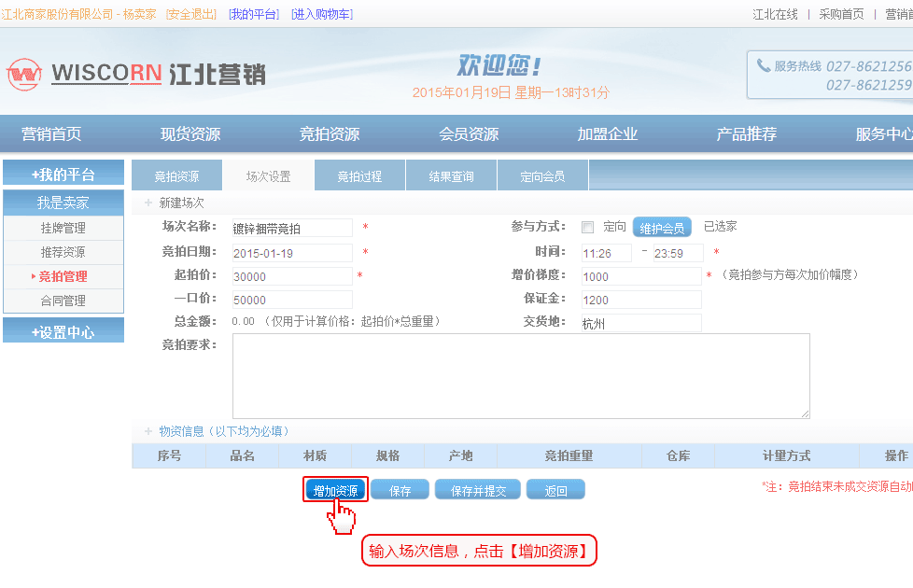The height and width of the screenshot is (588, 913).
Task: Click the WISCORN logo icon
Action: 24,74
